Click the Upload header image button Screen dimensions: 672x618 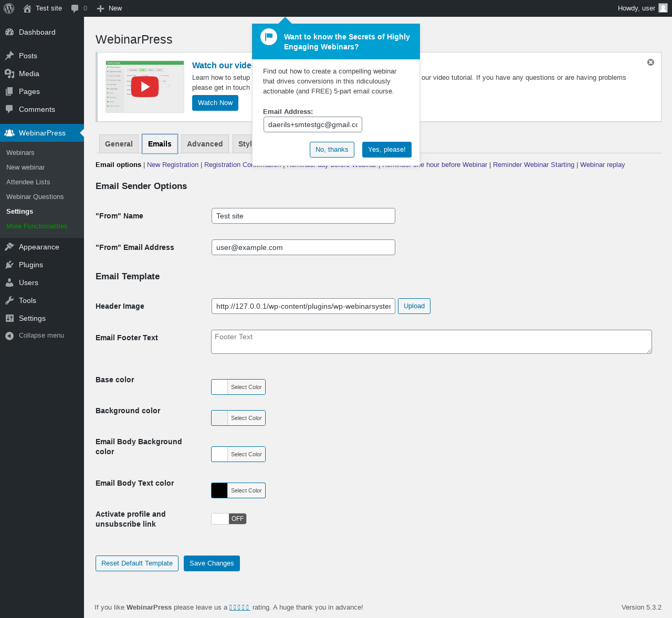click(414, 306)
